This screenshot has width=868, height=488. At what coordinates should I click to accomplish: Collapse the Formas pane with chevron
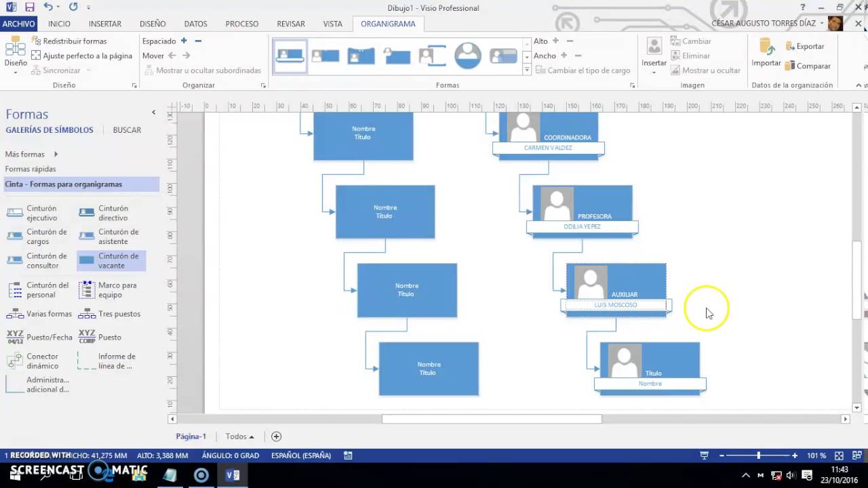coord(153,113)
